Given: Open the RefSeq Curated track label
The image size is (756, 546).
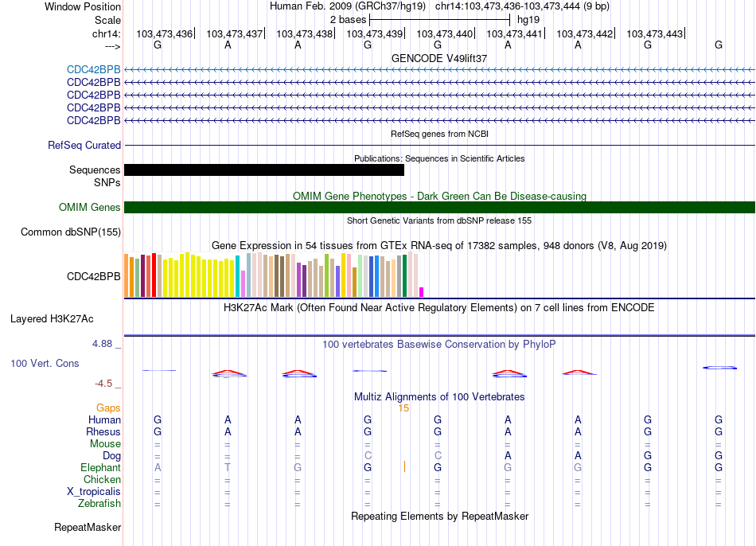Looking at the screenshot, I should click(84, 145).
